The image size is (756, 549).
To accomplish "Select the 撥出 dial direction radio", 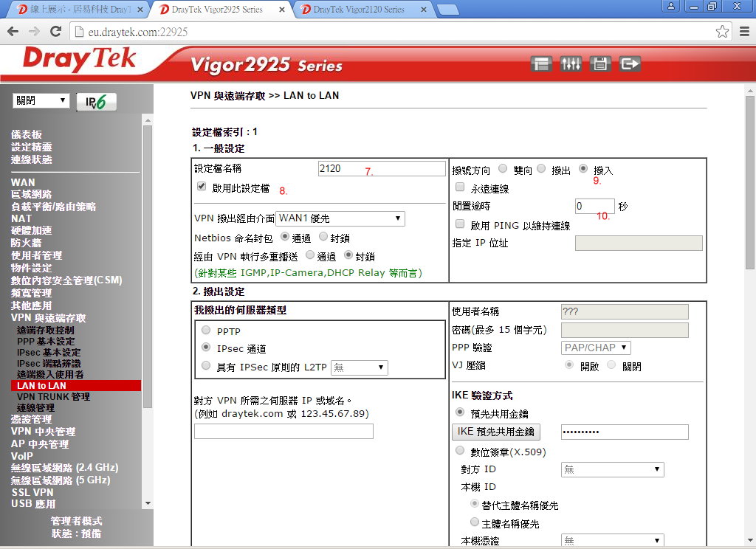I will coord(541,169).
